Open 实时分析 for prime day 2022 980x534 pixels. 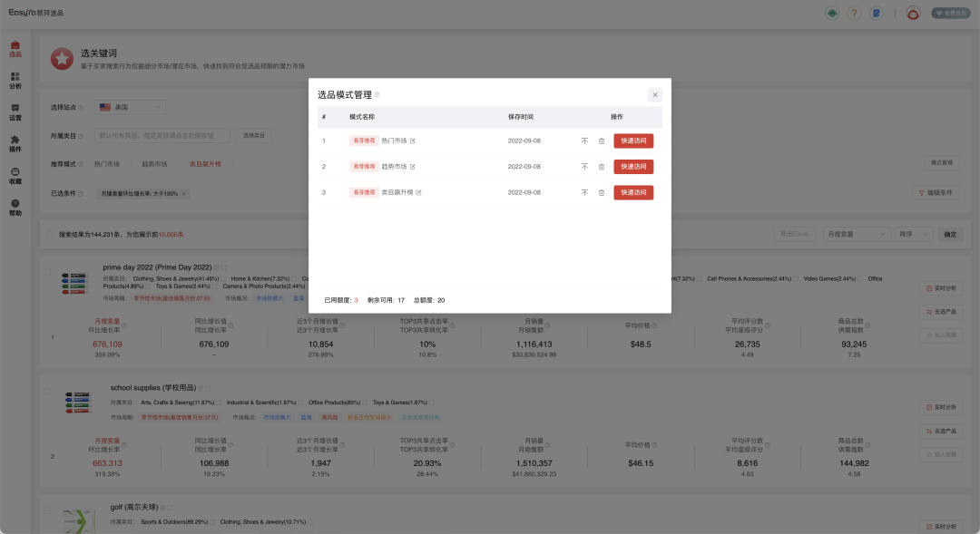coord(941,288)
